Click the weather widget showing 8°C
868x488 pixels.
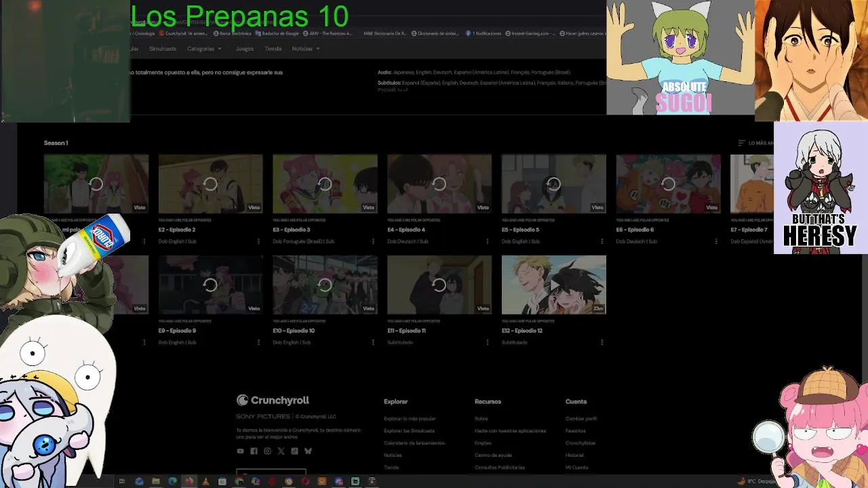(757, 481)
